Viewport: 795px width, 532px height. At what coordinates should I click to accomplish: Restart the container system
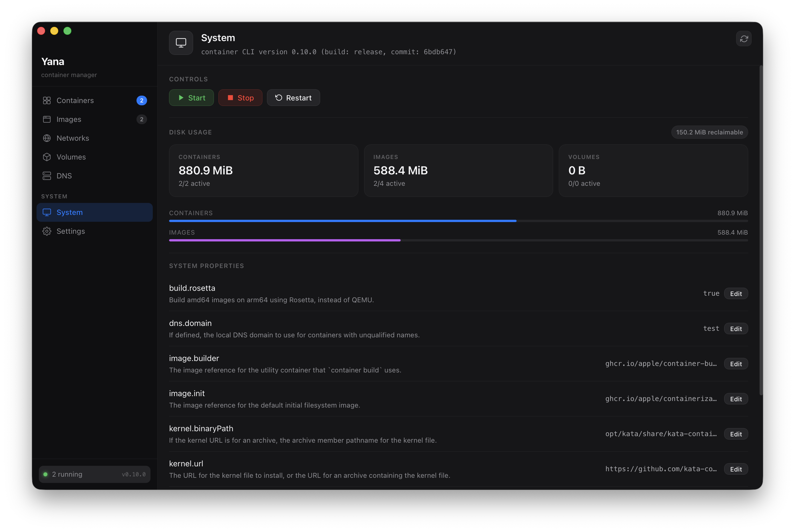pyautogui.click(x=293, y=98)
